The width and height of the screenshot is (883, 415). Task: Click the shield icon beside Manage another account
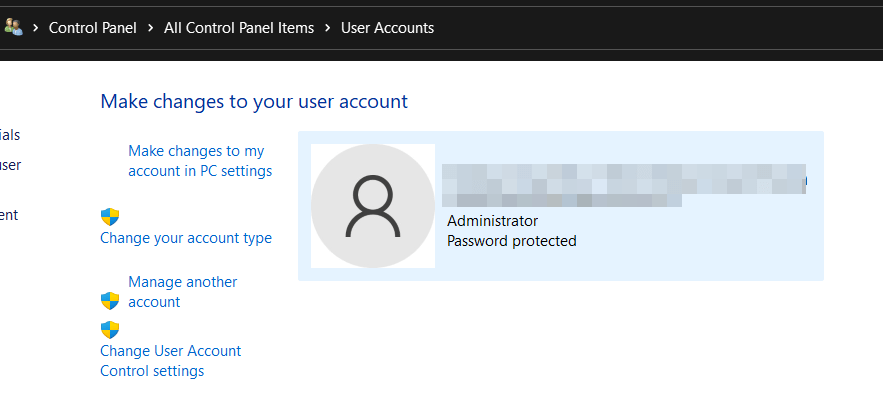pos(110,300)
